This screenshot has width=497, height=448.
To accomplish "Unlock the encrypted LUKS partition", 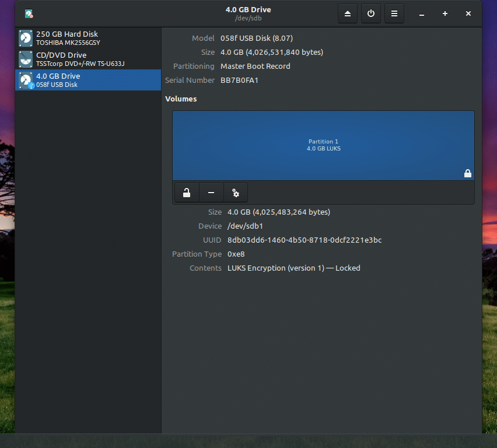I will pyautogui.click(x=187, y=192).
